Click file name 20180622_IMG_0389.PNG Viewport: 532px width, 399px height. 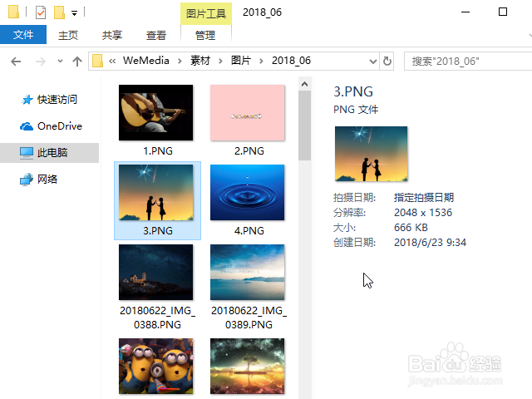coord(249,318)
